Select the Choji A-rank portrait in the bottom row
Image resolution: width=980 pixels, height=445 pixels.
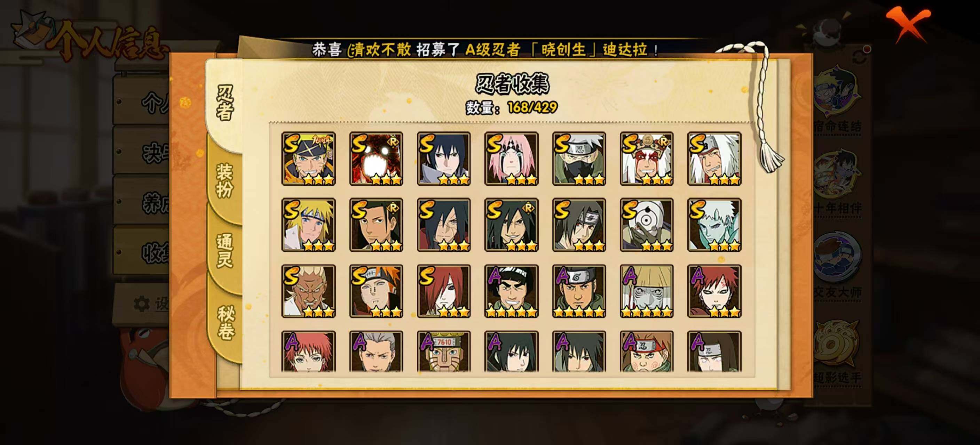[646, 351]
